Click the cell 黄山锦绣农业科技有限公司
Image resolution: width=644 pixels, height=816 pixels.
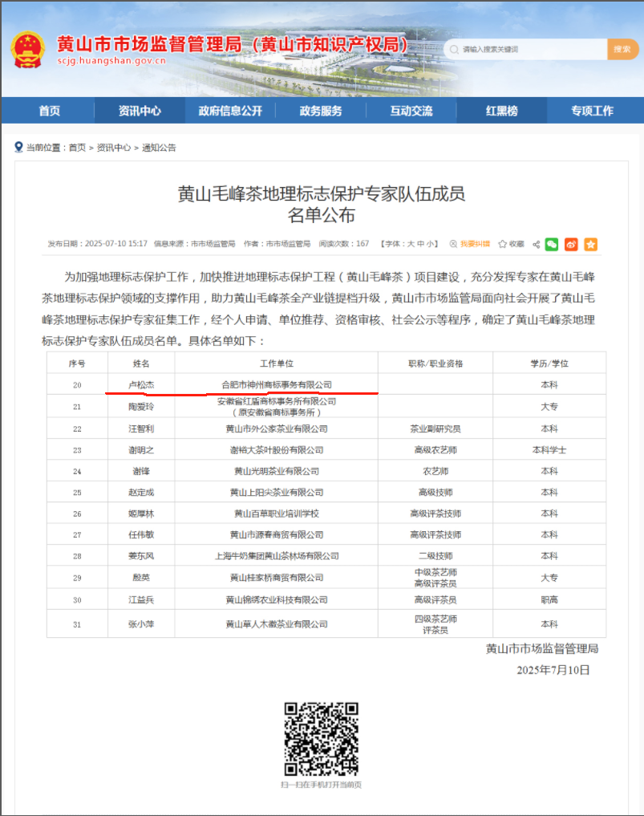pos(276,600)
